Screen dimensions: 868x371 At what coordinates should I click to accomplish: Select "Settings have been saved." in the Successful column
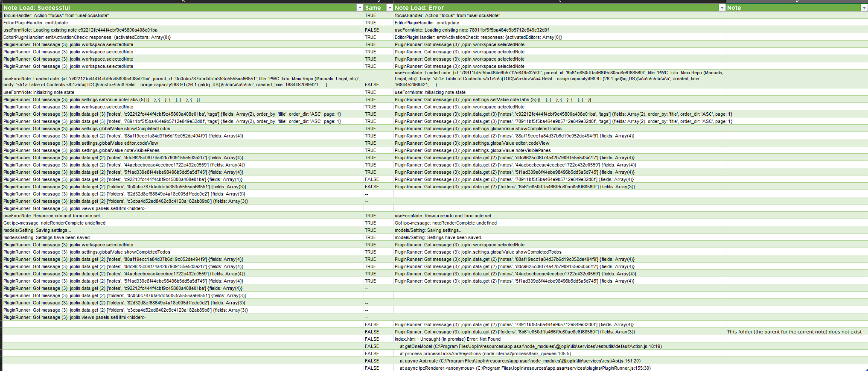coord(183,237)
